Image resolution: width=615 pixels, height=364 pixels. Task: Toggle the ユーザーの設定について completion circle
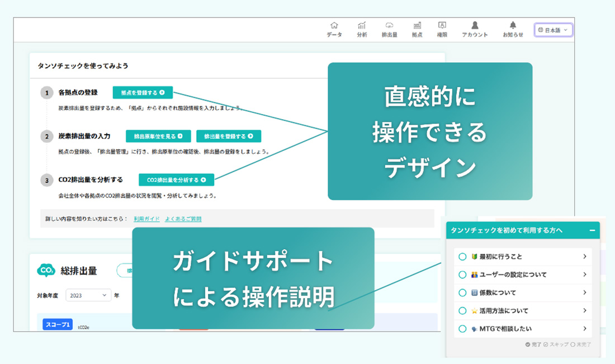tap(462, 275)
